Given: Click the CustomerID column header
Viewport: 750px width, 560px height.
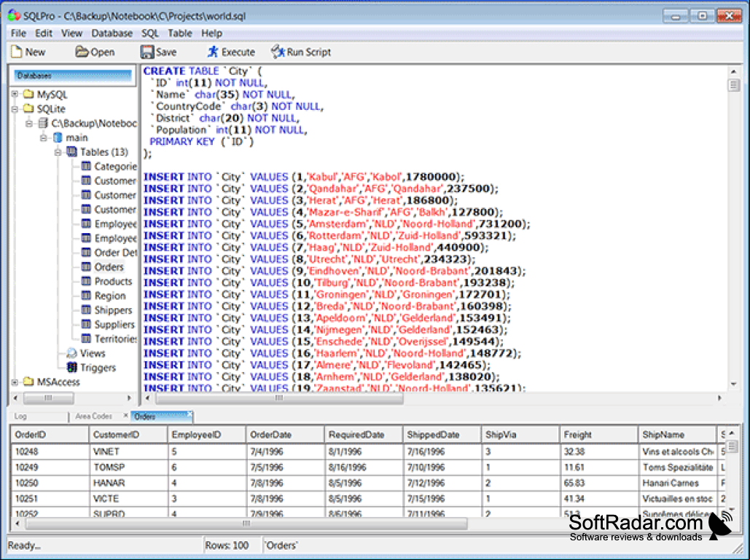Looking at the screenshot, I should point(128,435).
